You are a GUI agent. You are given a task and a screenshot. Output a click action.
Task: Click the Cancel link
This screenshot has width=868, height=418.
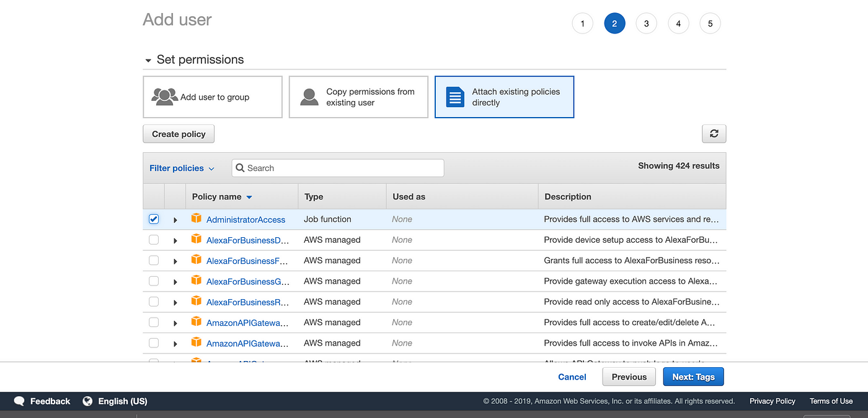click(x=572, y=377)
